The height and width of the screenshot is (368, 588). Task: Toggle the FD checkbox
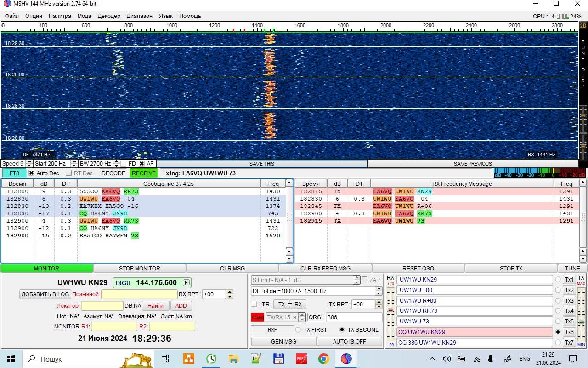click(124, 164)
